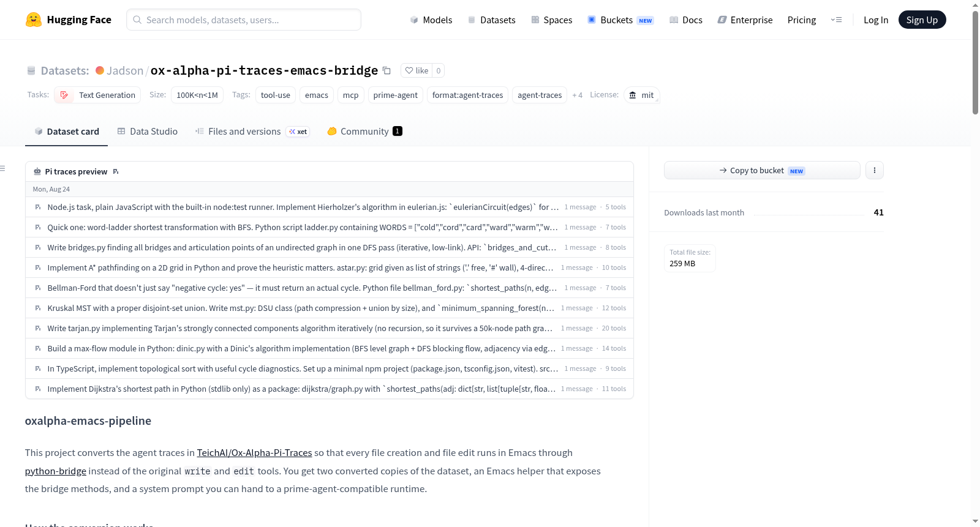The width and height of the screenshot is (980, 527).
Task: Switch to the Data Studio tab
Action: pos(148,132)
